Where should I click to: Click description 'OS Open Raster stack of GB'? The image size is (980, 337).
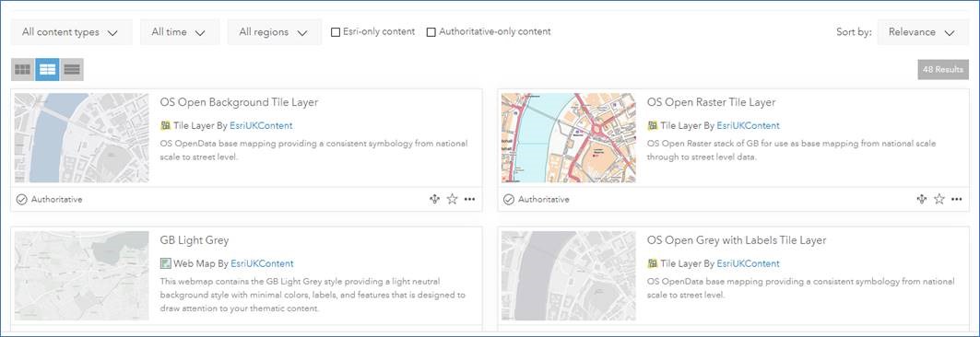pos(791,150)
